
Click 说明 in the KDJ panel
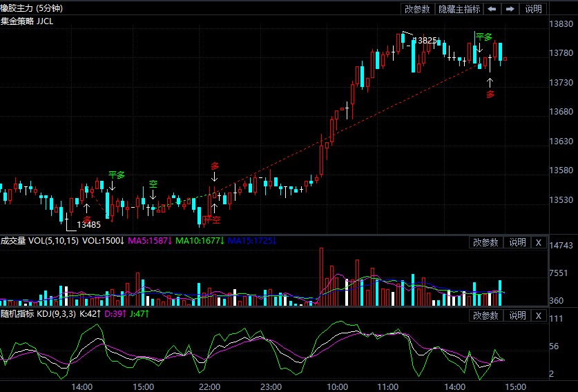coord(517,315)
